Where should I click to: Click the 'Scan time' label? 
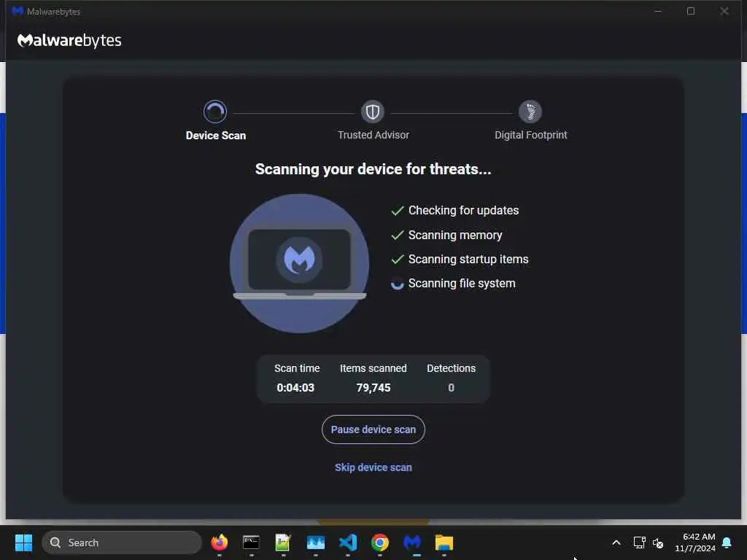(x=297, y=368)
